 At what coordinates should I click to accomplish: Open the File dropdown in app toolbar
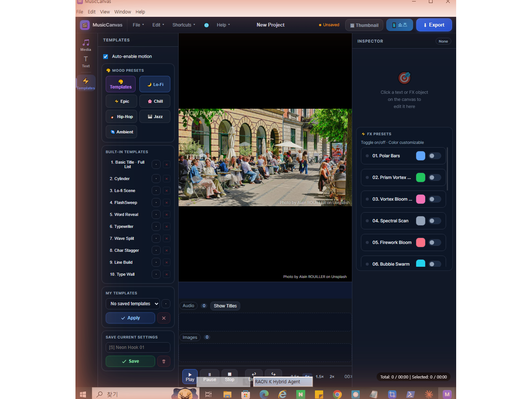[138, 25]
